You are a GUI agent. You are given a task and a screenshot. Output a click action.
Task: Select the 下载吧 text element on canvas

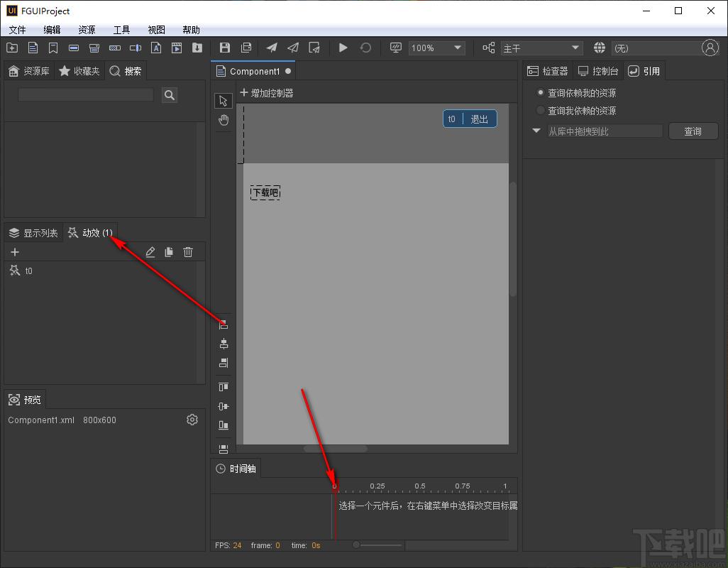[x=265, y=192]
